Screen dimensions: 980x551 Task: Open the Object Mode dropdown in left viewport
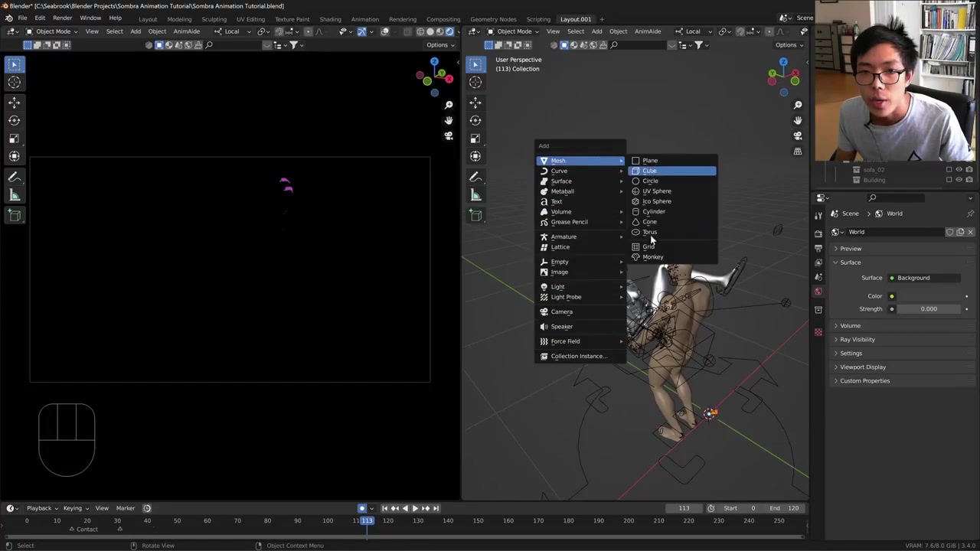[53, 31]
